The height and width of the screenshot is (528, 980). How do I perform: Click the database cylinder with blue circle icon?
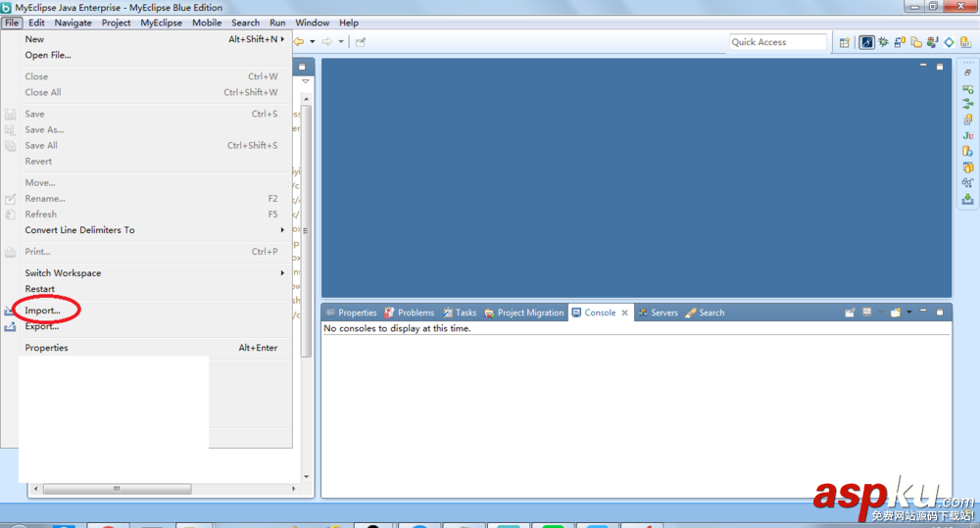coord(967,151)
